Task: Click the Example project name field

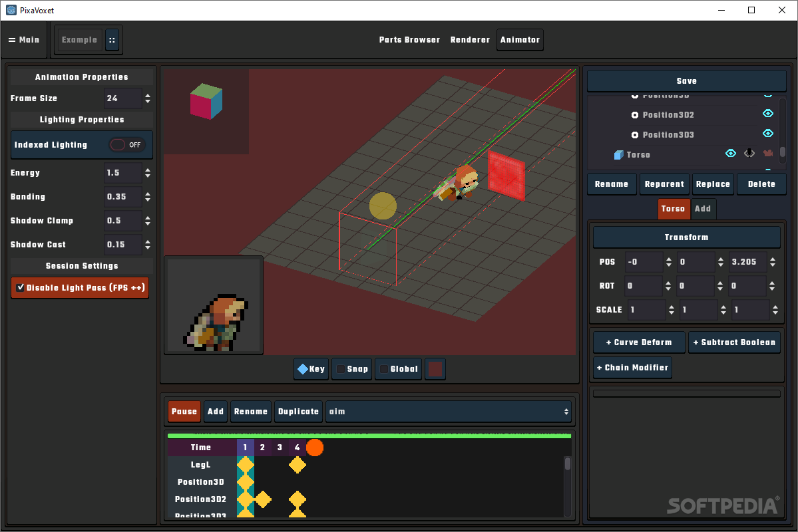Action: (x=80, y=40)
